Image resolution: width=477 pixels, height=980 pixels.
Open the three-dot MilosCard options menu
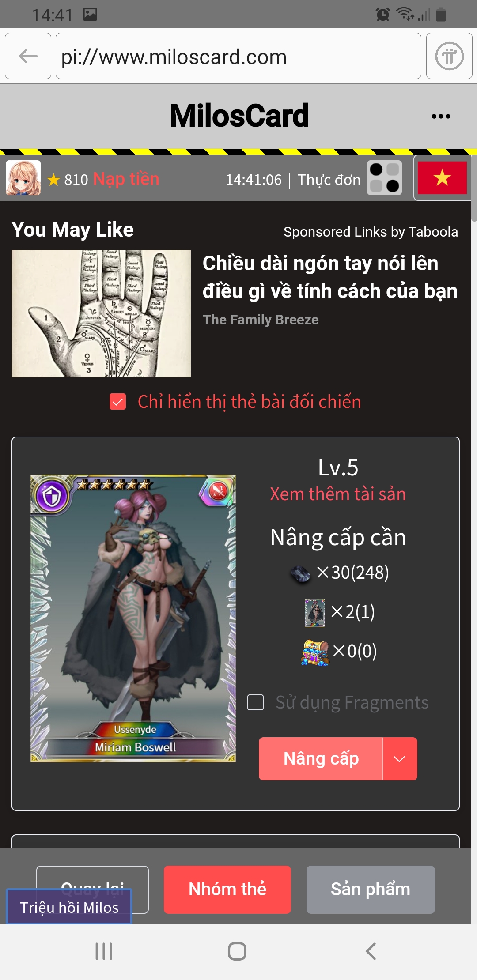tap(441, 117)
